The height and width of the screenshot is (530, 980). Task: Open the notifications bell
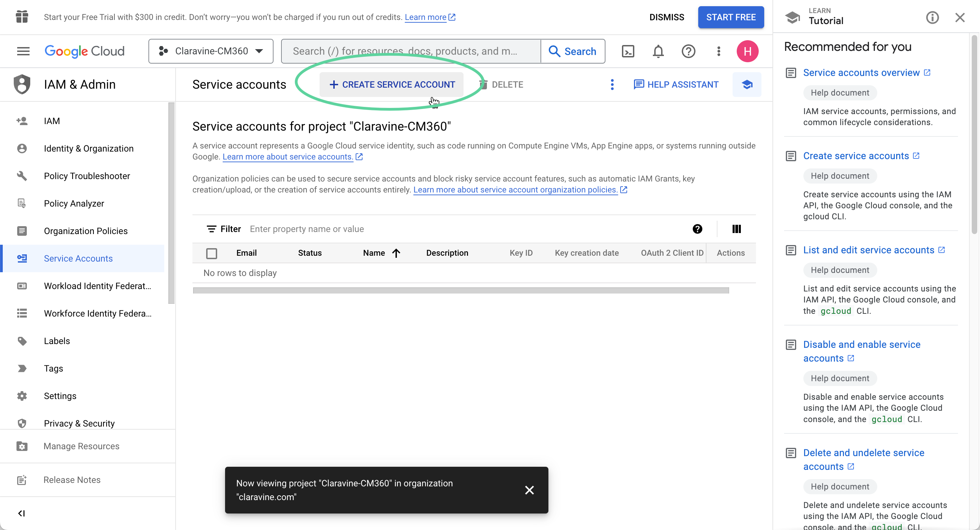[658, 51]
